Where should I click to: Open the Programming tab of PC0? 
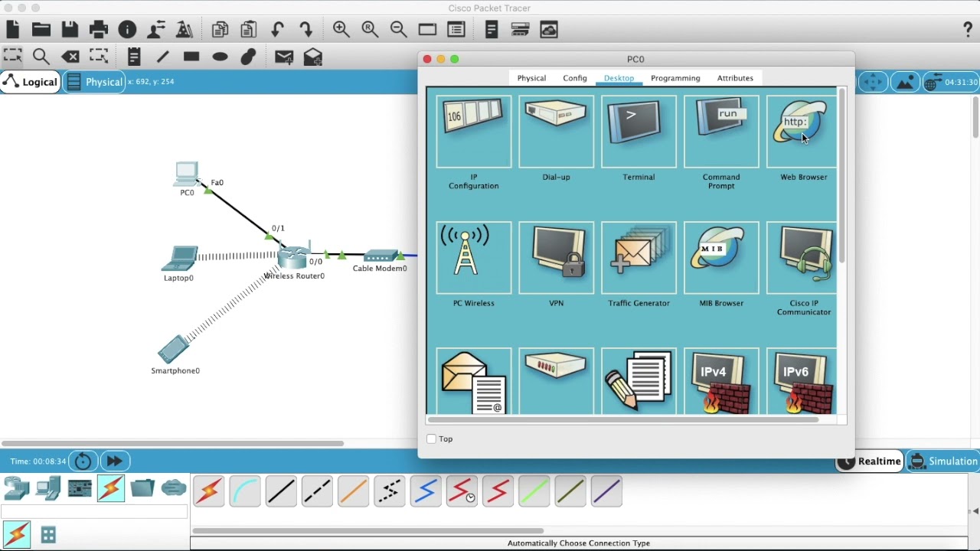point(675,78)
